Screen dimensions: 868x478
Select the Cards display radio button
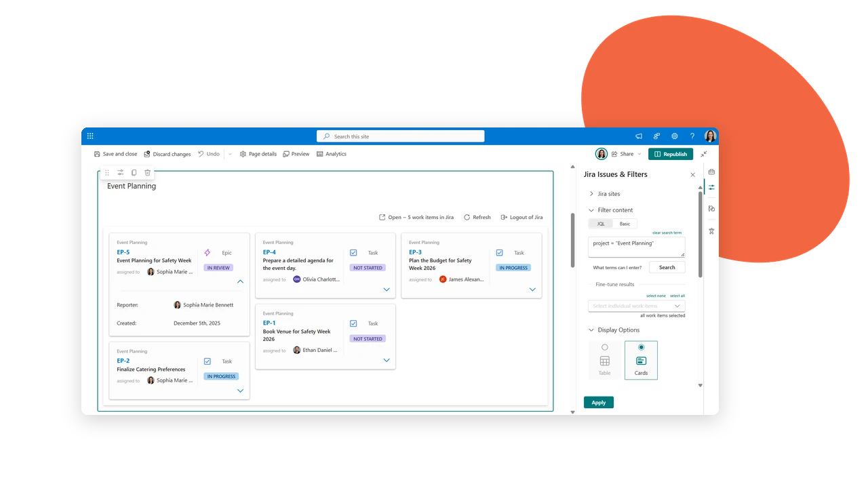pos(642,347)
